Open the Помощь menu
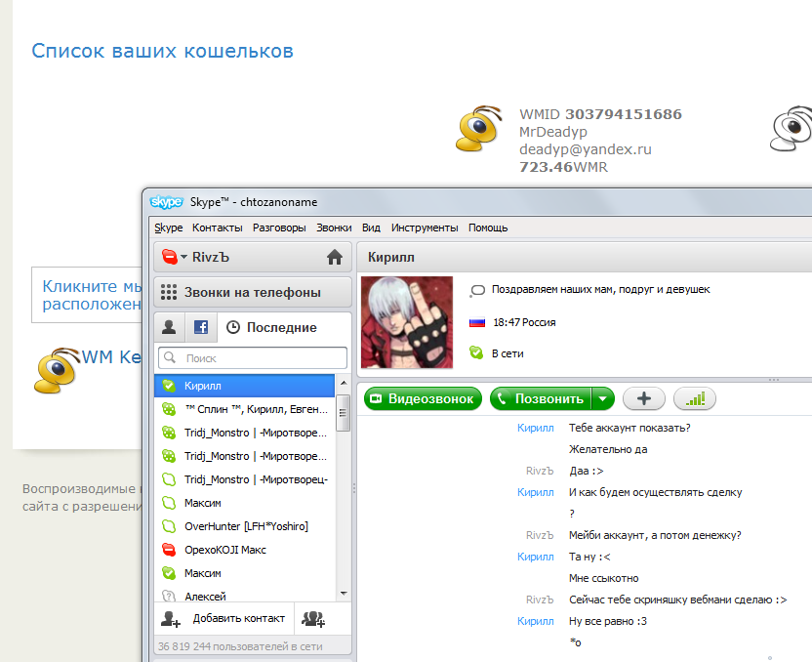This screenshot has width=812, height=662. click(488, 228)
